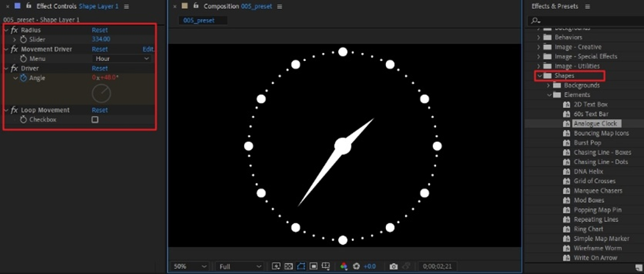Toggle mask and shape path visibility
The image size is (644, 274).
click(x=301, y=267)
